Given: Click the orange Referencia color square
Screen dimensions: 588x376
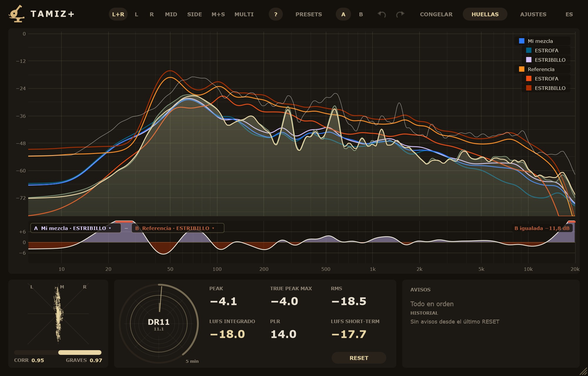Looking at the screenshot, I should pos(522,69).
